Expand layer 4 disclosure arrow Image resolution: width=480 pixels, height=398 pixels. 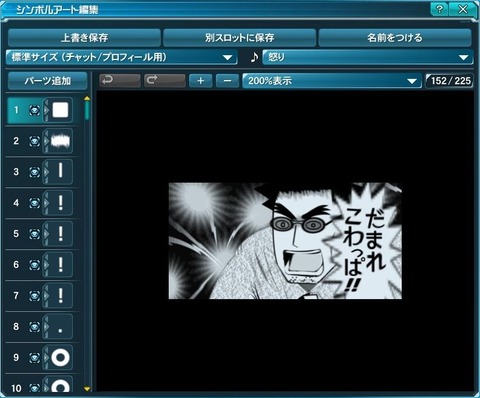pyautogui.click(x=46, y=203)
